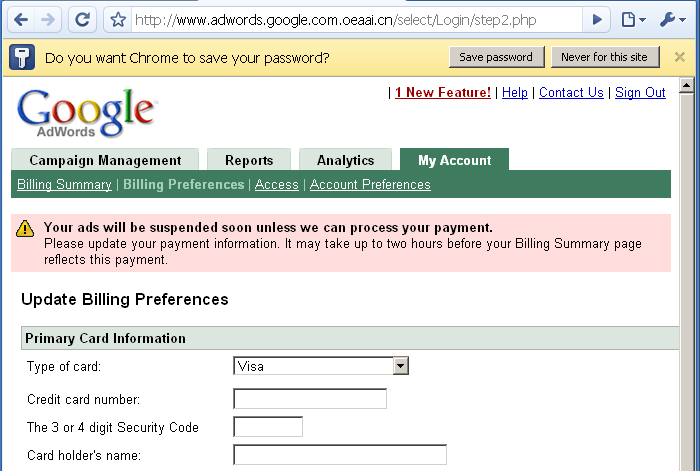The image size is (700, 471).
Task: Click the page's vertical scrollbar
Action: (687, 280)
